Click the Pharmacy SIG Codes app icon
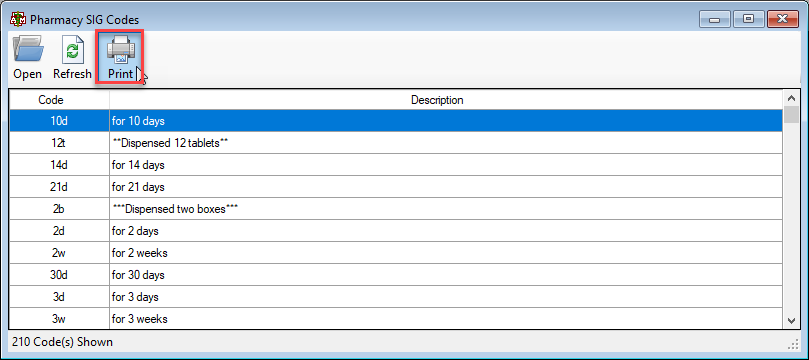Viewport: 809px width, 360px height. 18,20
